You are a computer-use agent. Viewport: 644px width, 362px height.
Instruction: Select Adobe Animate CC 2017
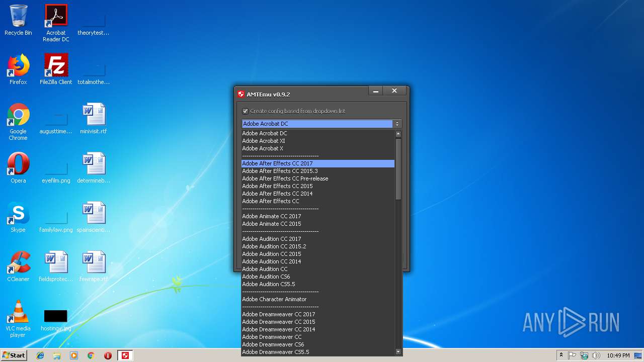click(318, 216)
